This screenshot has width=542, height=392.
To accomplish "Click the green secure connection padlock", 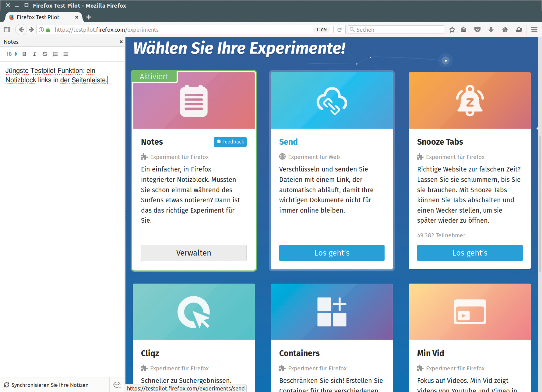I will tap(48, 30).
